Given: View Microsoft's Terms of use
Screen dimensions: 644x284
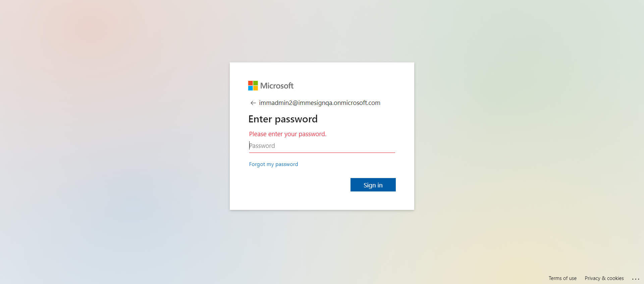Looking at the screenshot, I should tap(562, 278).
